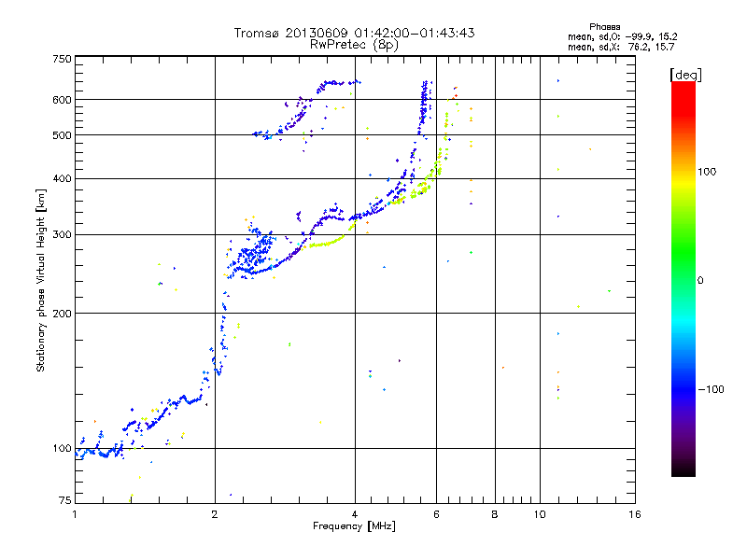Click the colorbar label '0'
The height and width of the screenshot is (560, 747).
(700, 281)
